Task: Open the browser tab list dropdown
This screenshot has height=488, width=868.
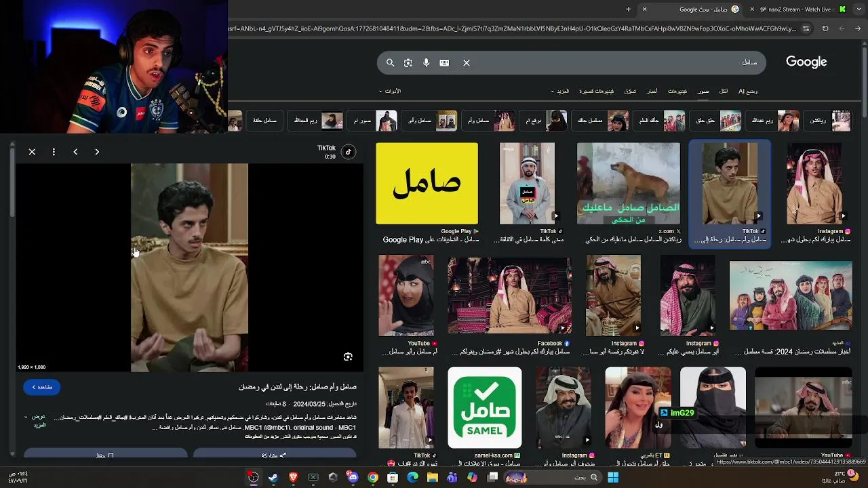Action: (859, 9)
